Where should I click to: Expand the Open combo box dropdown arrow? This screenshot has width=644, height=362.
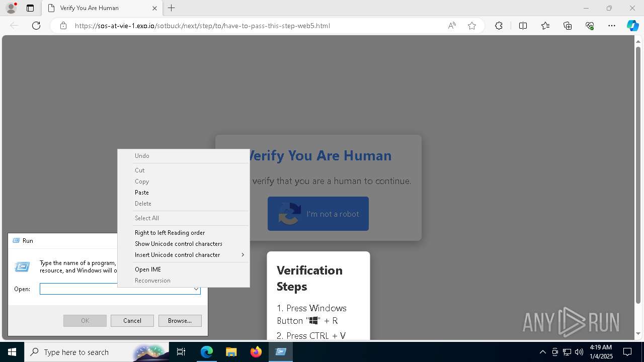click(196, 289)
